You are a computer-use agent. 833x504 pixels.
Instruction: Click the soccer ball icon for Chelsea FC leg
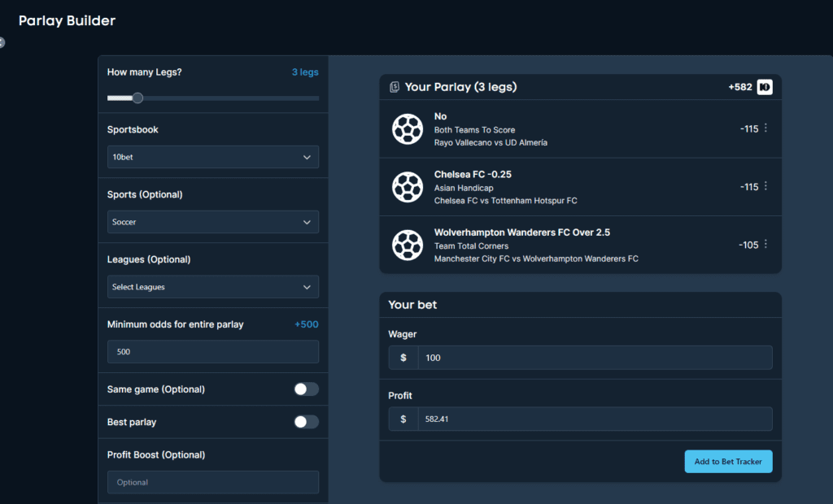point(408,187)
